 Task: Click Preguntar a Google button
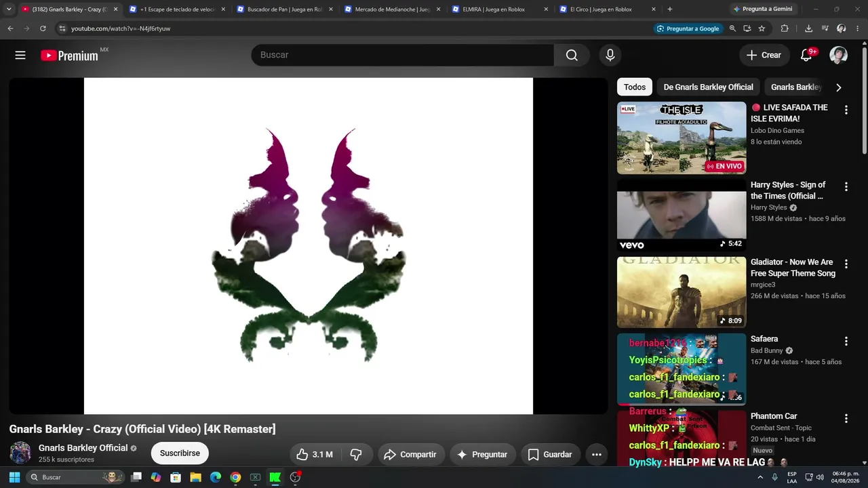(x=688, y=28)
